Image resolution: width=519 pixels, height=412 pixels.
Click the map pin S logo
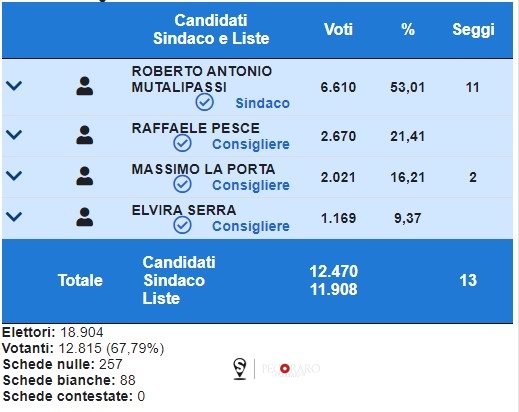[240, 369]
